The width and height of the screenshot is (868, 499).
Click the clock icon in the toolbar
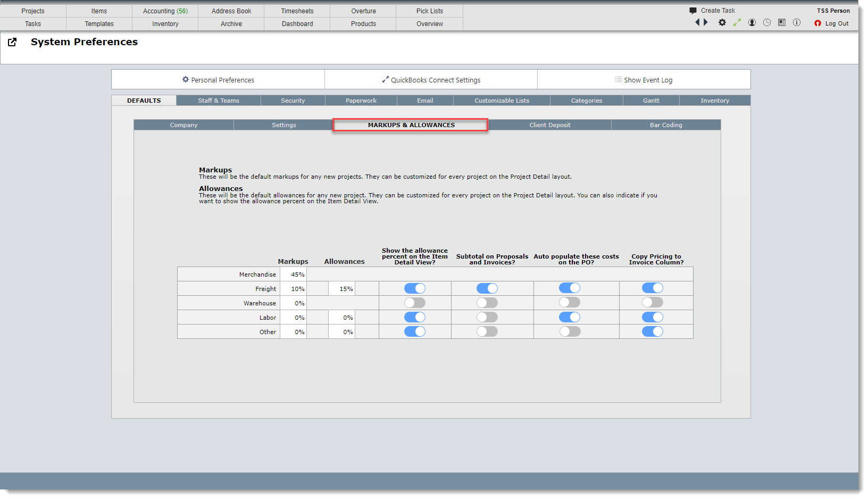pos(767,22)
